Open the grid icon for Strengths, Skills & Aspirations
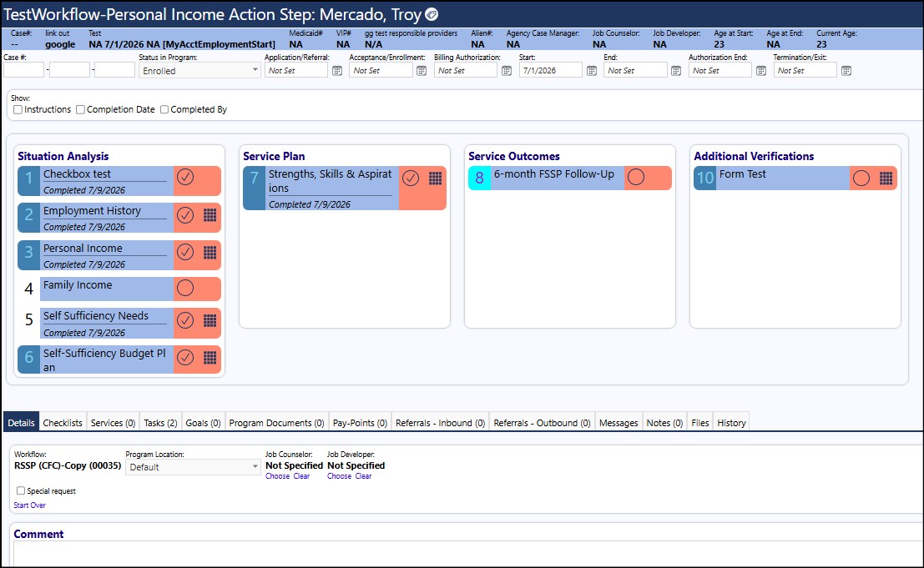This screenshot has width=924, height=568. click(x=436, y=178)
